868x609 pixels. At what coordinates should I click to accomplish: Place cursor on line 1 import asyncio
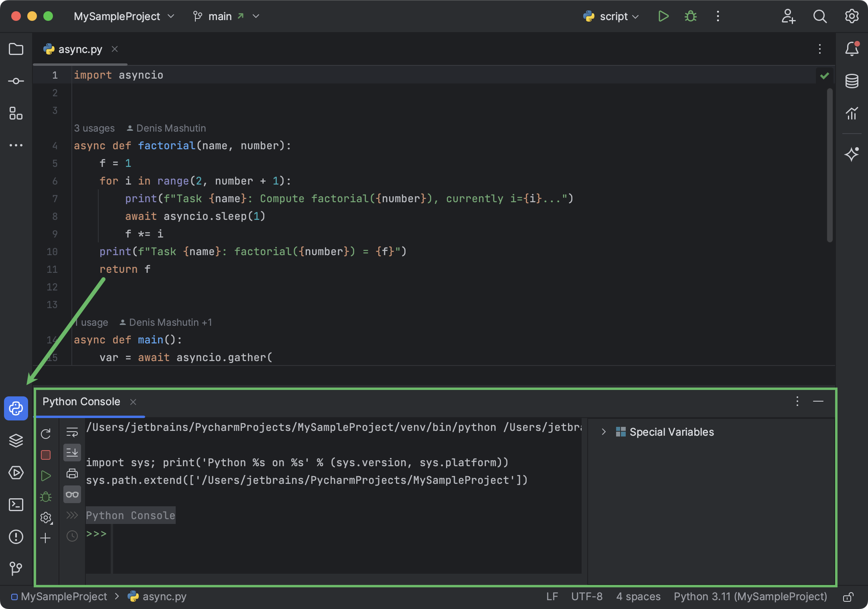point(119,75)
